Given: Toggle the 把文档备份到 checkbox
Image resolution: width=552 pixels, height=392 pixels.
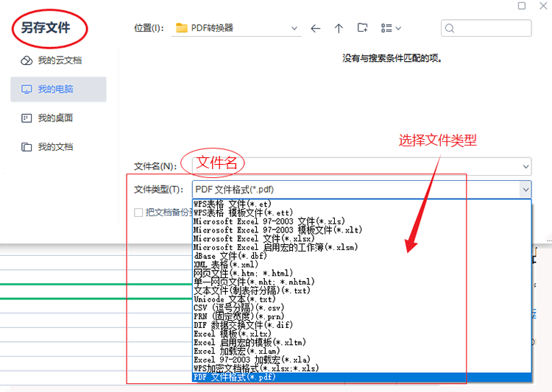Looking at the screenshot, I should [x=138, y=213].
